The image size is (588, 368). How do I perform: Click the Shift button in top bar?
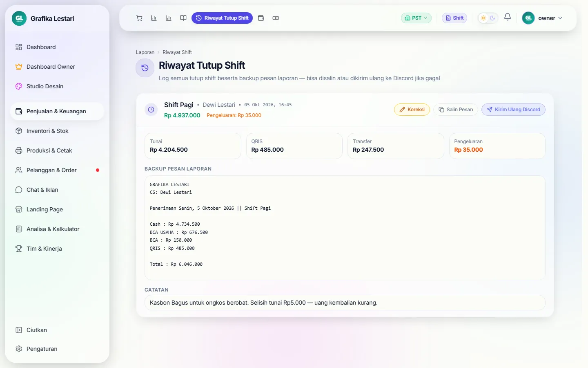coord(454,18)
